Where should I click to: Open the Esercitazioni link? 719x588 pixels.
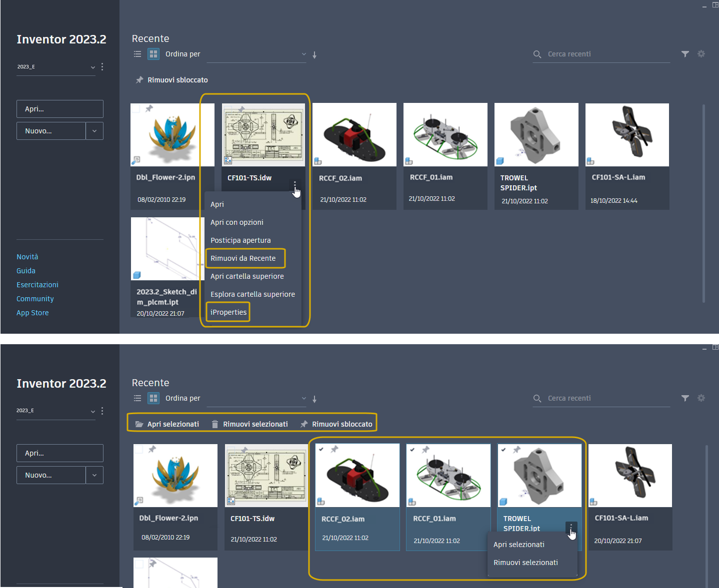click(x=37, y=285)
